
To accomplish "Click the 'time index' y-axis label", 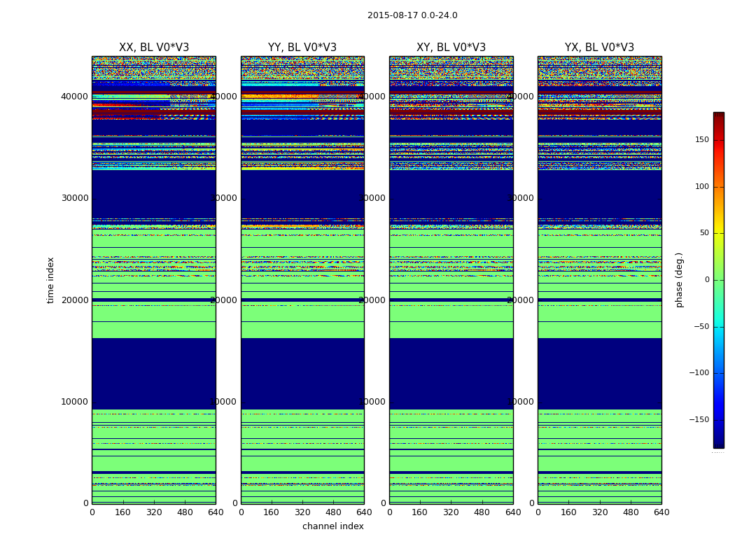I will [x=50, y=280].
